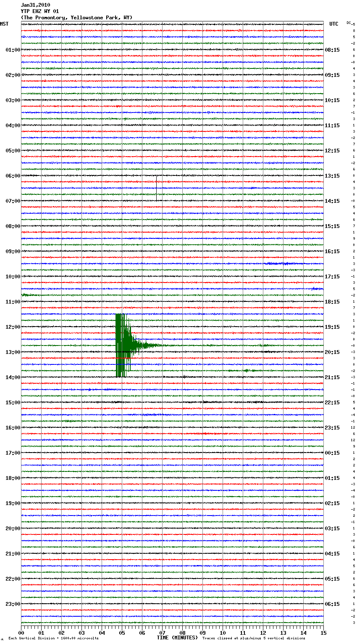Click the "04:00" MST time label

click(x=13, y=126)
